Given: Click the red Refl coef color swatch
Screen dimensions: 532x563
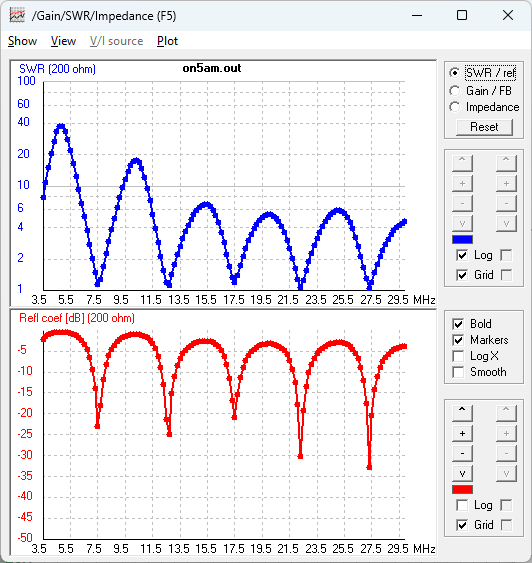Looking at the screenshot, I should [462, 489].
